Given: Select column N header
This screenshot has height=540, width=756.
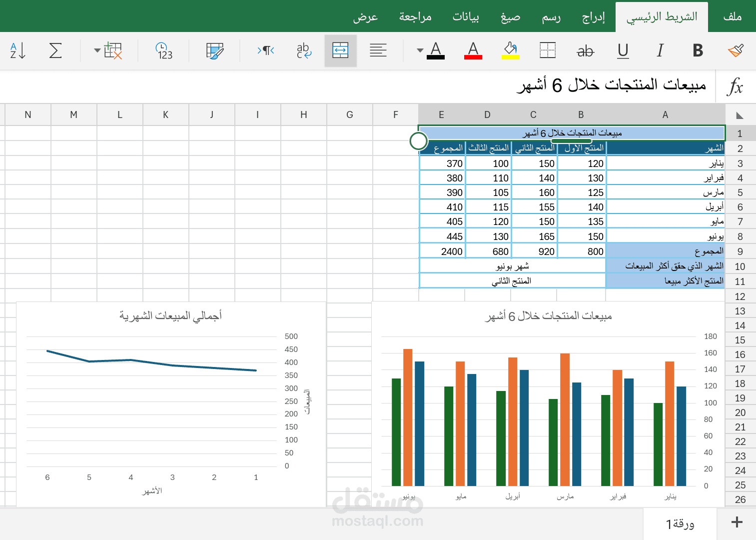Looking at the screenshot, I should pos(28,114).
